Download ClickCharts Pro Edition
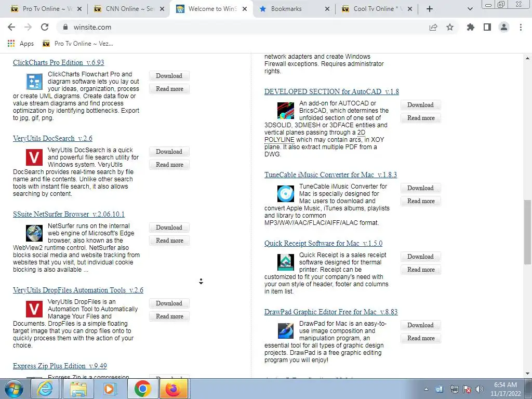Image resolution: width=532 pixels, height=399 pixels. [169, 76]
